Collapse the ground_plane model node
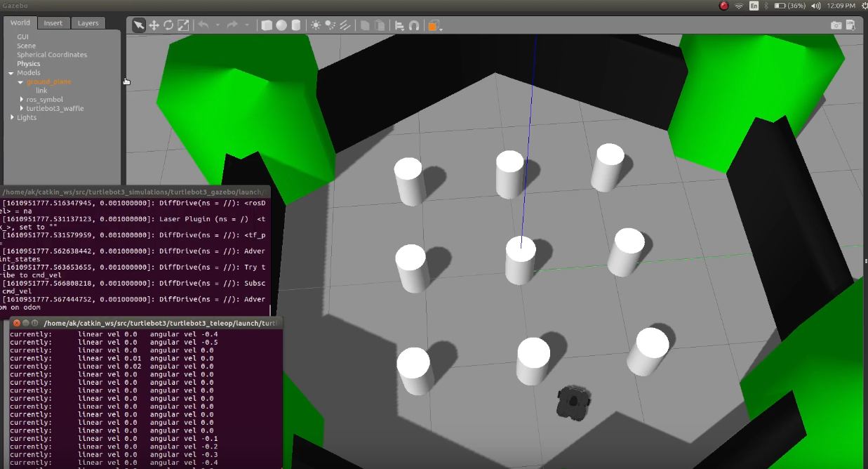The height and width of the screenshot is (469, 868). click(20, 82)
